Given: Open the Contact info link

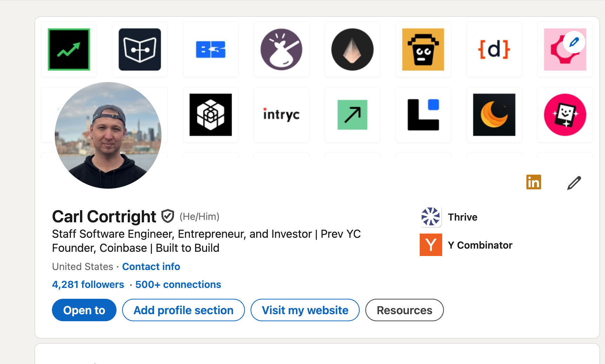Looking at the screenshot, I should point(151,267).
